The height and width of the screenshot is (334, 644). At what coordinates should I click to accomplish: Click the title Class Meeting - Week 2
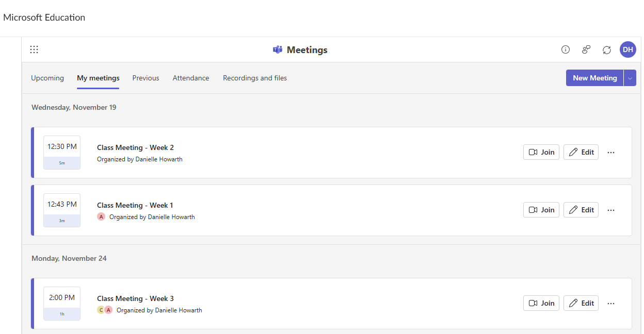pyautogui.click(x=135, y=147)
